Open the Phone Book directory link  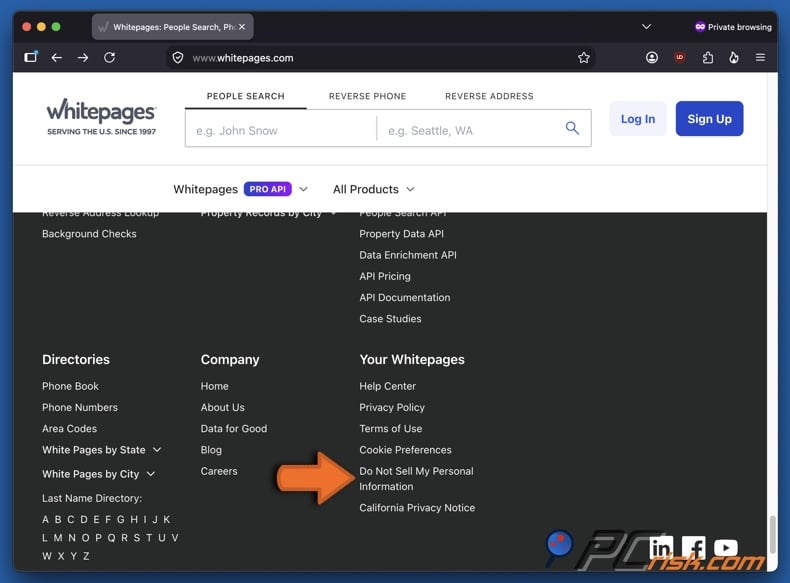coord(70,386)
